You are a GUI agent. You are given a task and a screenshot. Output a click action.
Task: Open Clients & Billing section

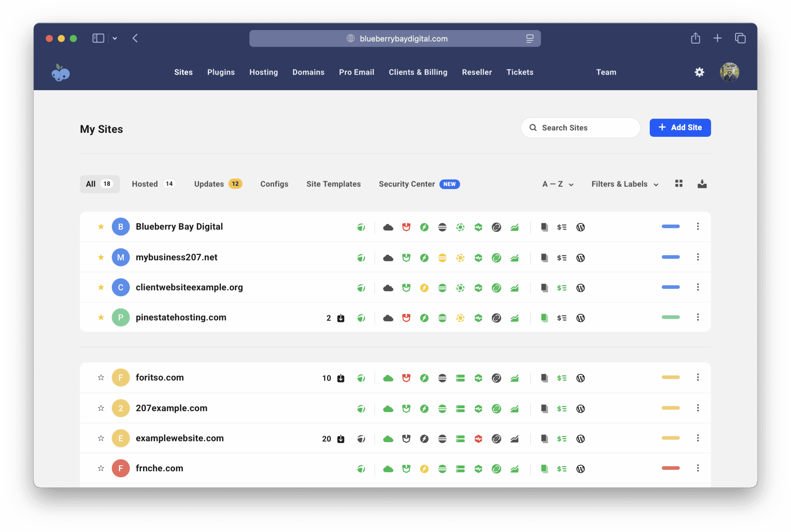(418, 72)
